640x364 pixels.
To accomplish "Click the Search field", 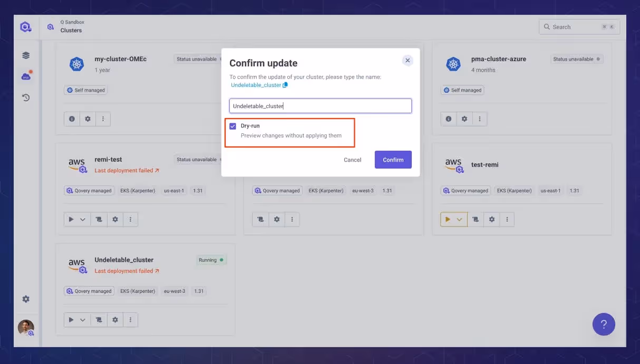I will 579,27.
